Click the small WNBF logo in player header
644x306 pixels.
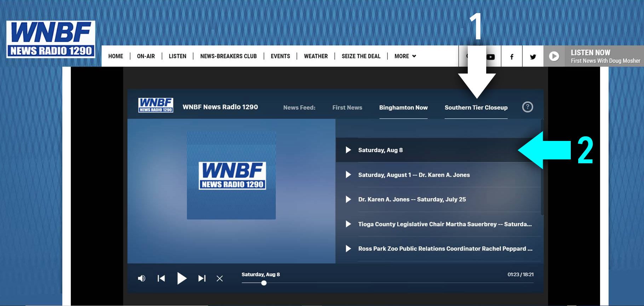click(156, 105)
